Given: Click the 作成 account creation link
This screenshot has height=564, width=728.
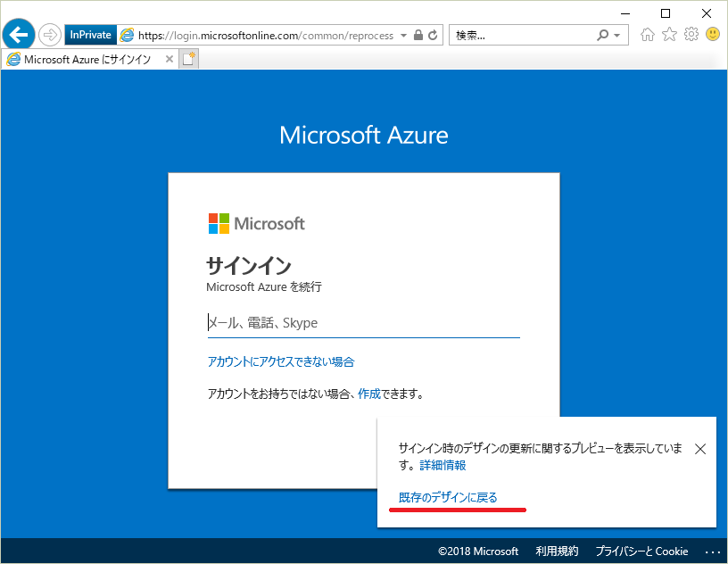Looking at the screenshot, I should pos(369,394).
